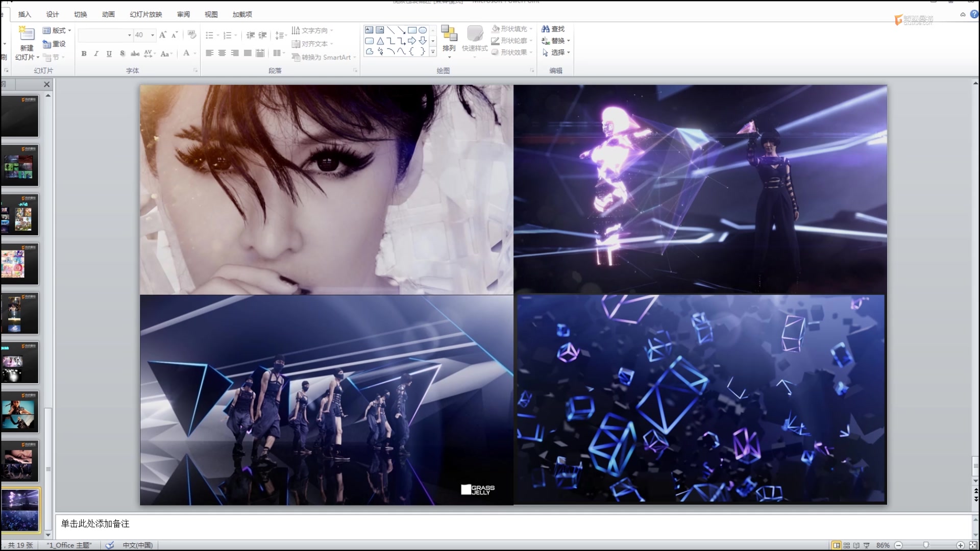This screenshot has width=980, height=551.
Task: Select the Oval shape
Action: pyautogui.click(x=423, y=30)
